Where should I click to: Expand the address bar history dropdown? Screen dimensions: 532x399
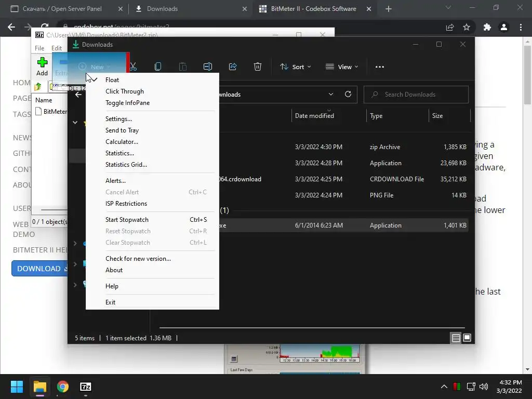(x=331, y=95)
